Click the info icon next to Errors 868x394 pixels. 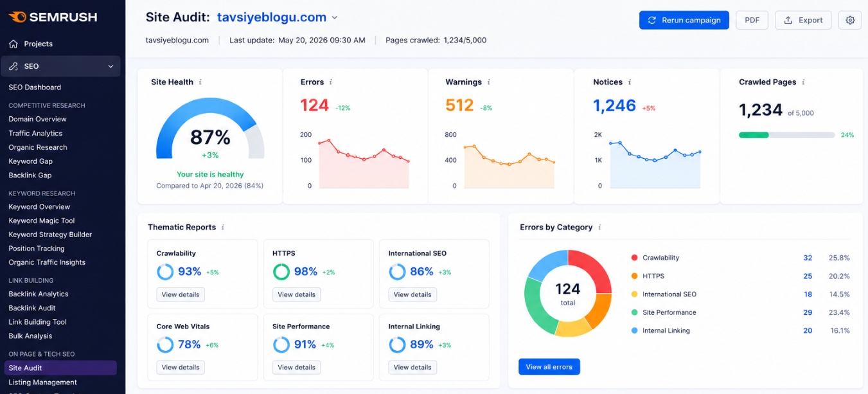pyautogui.click(x=331, y=82)
